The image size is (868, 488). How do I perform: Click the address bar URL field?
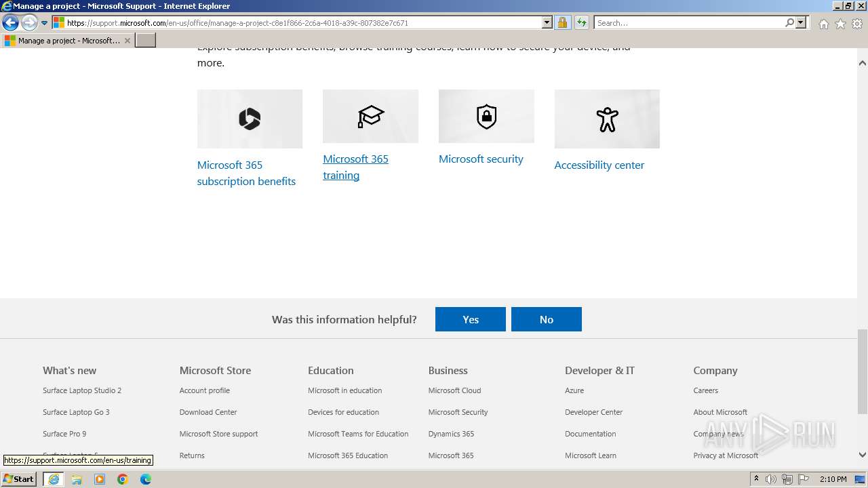pyautogui.click(x=297, y=23)
